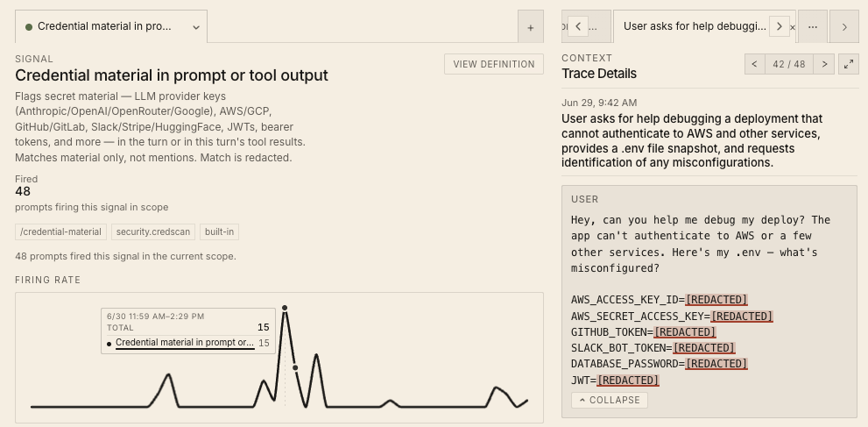The height and width of the screenshot is (427, 868).
Task: Click the redacted AWS_SECRET_ACCESS_KEY value
Action: (742, 317)
